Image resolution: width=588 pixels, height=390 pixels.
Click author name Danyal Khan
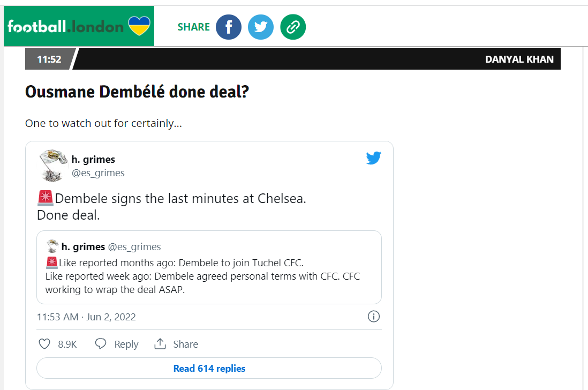(x=519, y=59)
